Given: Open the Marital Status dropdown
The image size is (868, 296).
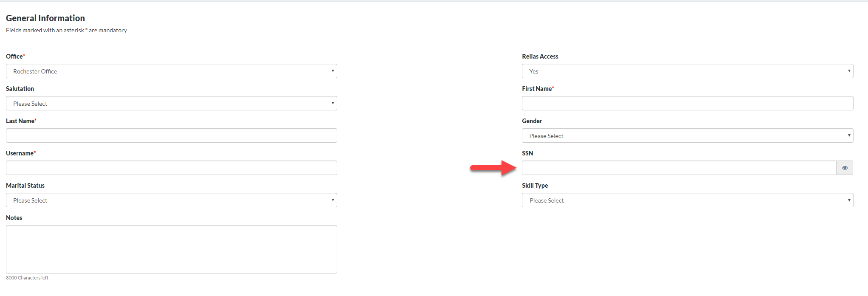Looking at the screenshot, I should coord(171,200).
